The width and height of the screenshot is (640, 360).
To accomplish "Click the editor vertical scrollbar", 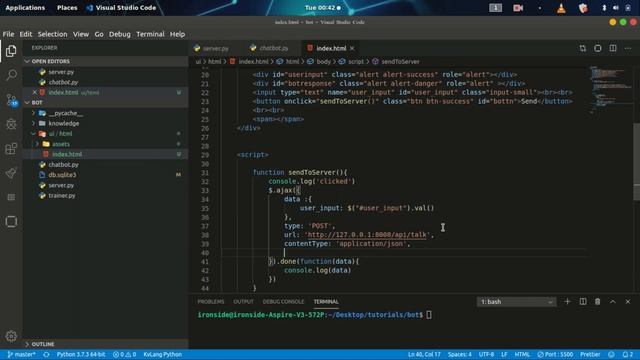I will pyautogui.click(x=636, y=162).
